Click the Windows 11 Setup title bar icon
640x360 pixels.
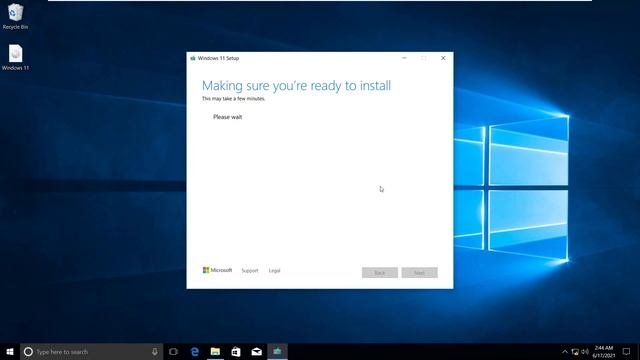coord(193,58)
